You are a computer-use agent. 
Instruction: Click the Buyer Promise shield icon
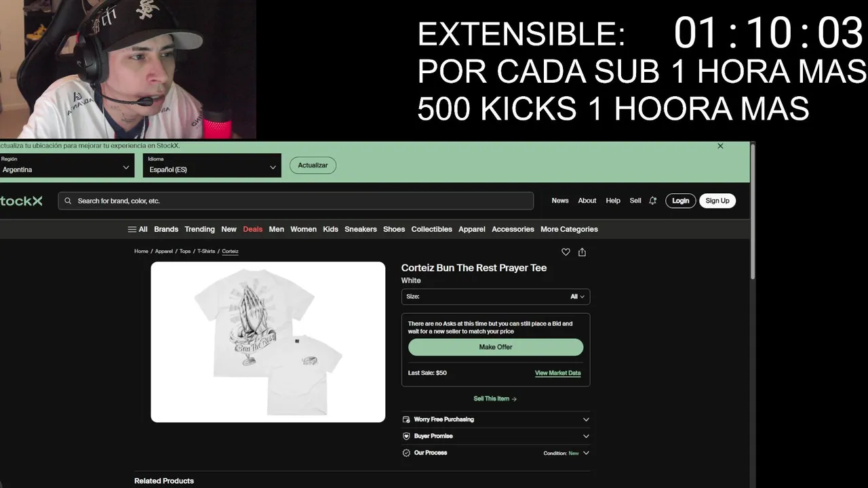[x=406, y=436]
